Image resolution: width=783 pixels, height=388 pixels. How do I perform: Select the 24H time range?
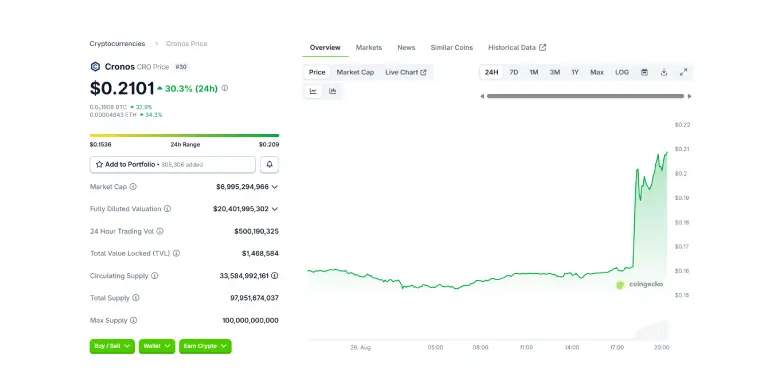491,72
